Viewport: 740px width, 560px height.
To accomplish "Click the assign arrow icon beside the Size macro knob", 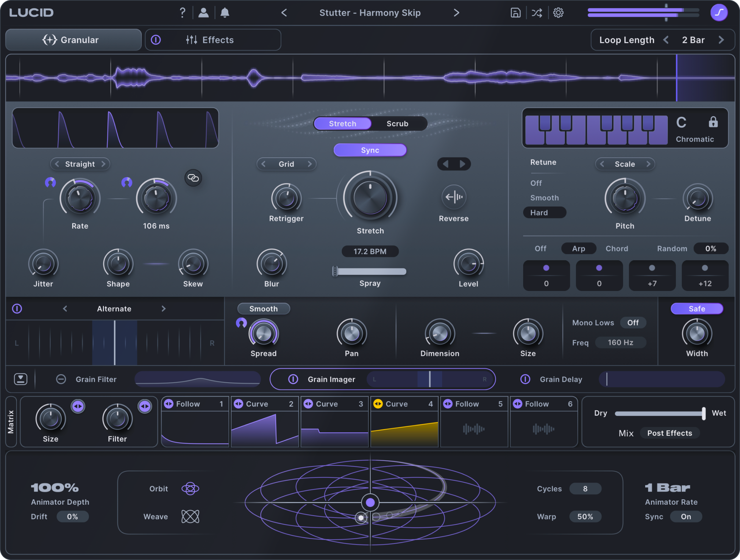I will click(78, 406).
